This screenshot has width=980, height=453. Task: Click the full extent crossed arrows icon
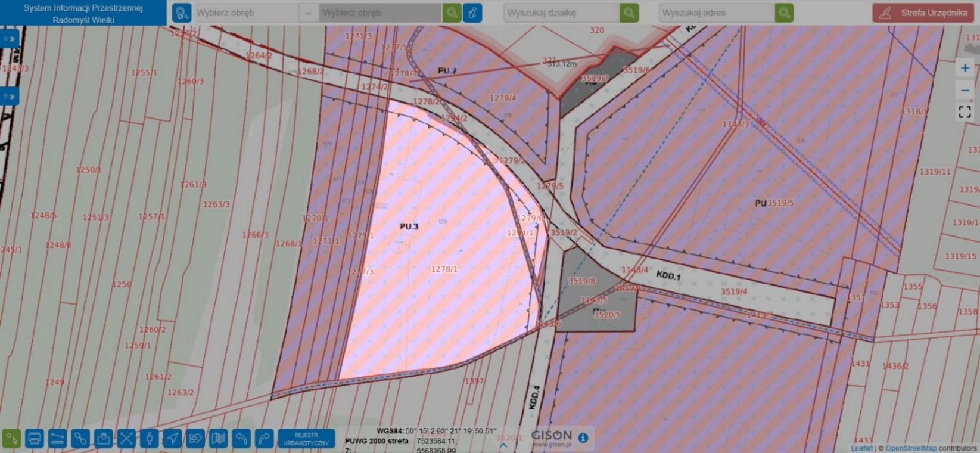coord(126,439)
